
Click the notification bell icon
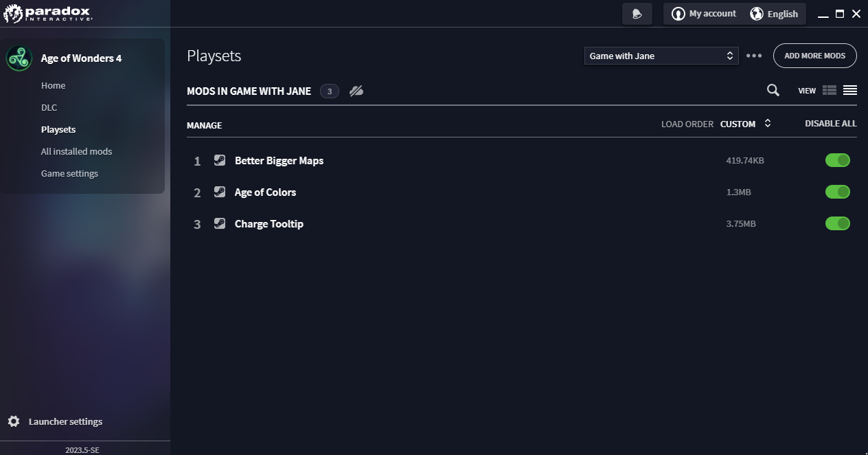pos(637,14)
